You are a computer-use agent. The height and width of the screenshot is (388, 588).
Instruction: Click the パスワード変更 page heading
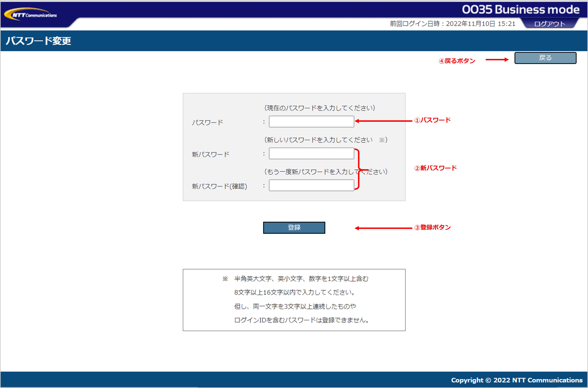[x=39, y=41]
